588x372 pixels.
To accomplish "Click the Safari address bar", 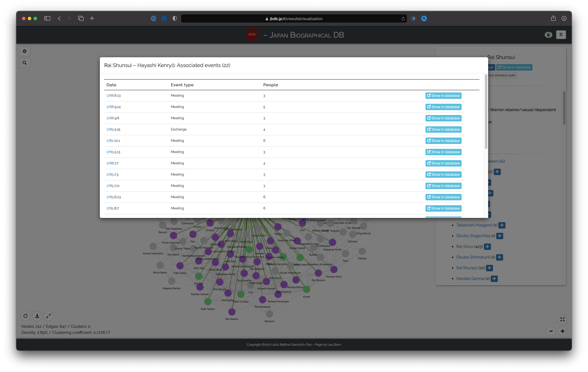I will 293,18.
